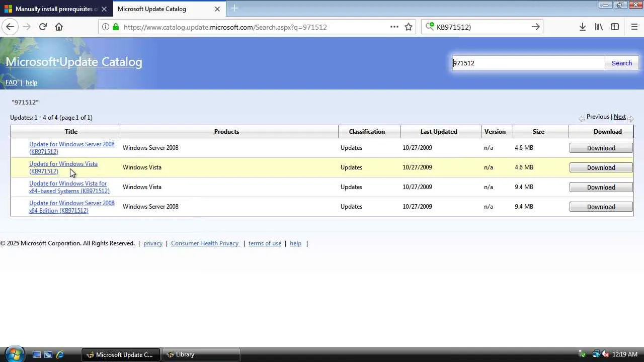Open Windows Server 2008 x64 Edition update link
The height and width of the screenshot is (362, 644).
(72, 207)
